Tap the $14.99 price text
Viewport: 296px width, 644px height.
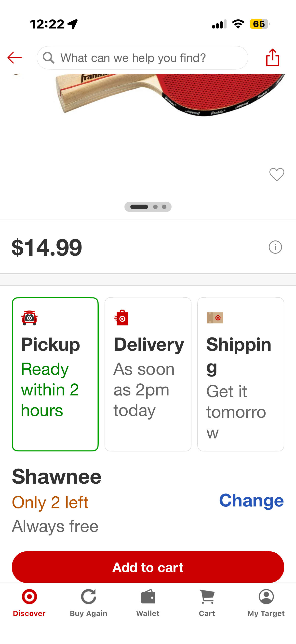[47, 248]
